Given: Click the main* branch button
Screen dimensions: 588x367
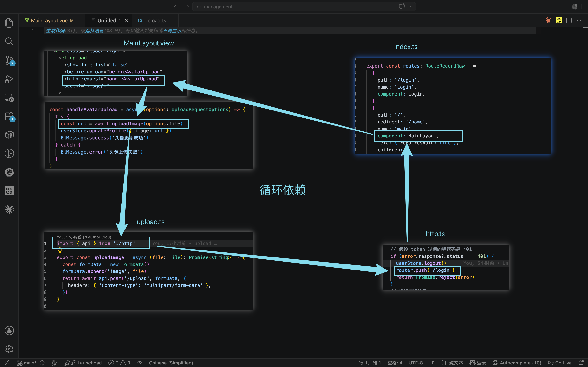Looking at the screenshot, I should (27, 363).
